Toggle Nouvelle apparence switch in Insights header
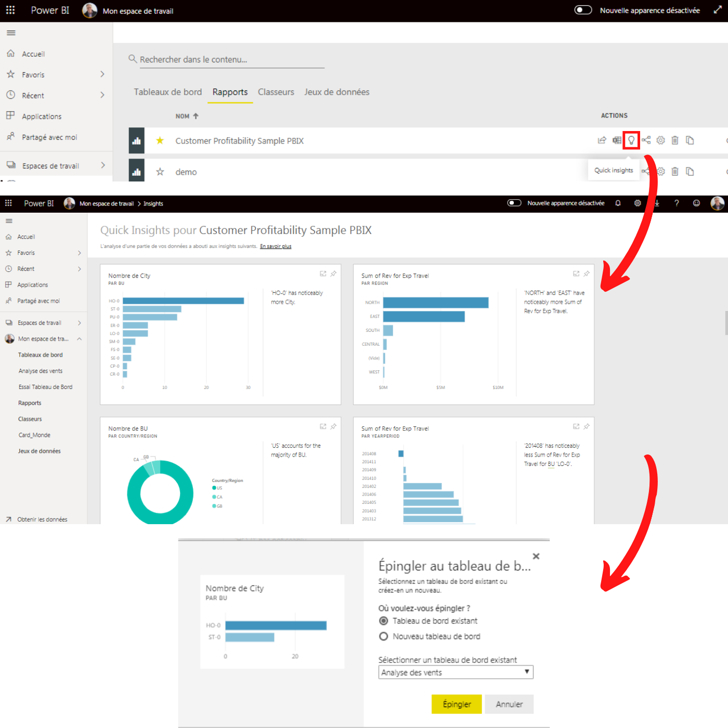 (514, 203)
